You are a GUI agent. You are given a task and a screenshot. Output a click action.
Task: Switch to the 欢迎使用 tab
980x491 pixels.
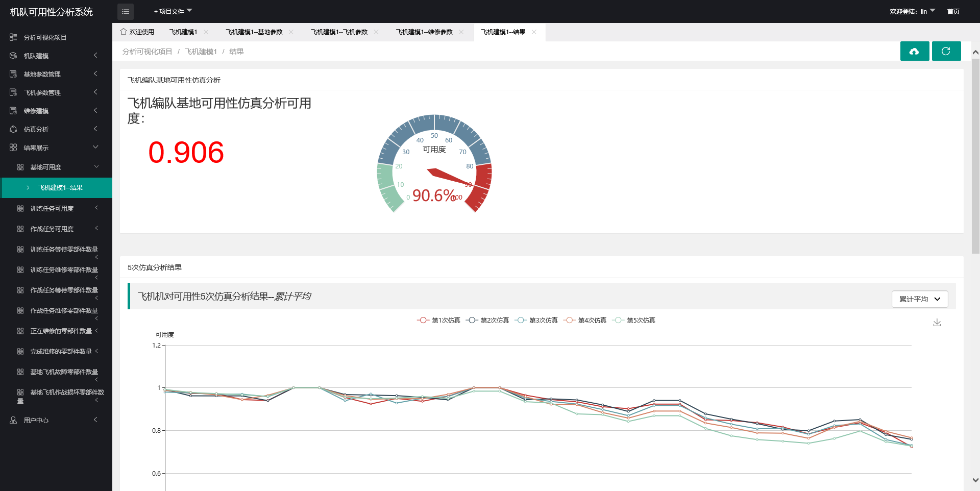137,32
